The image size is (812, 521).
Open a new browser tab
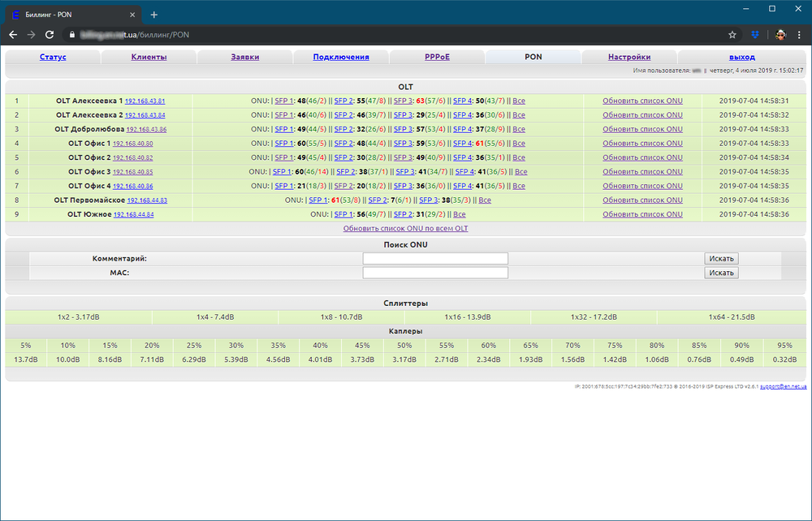coord(154,15)
